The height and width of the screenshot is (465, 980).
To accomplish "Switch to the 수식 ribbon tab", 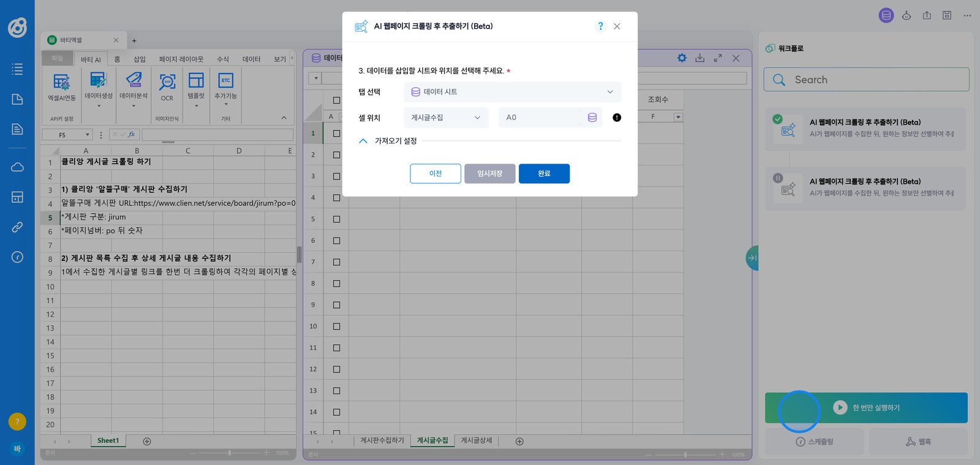I will tap(223, 59).
